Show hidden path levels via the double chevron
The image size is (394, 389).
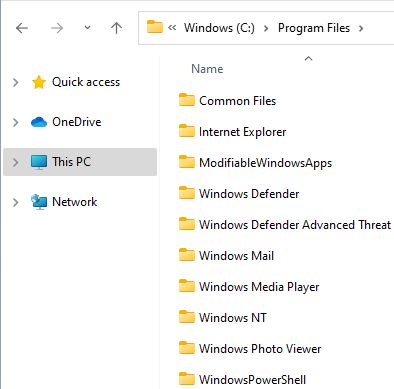(x=172, y=28)
